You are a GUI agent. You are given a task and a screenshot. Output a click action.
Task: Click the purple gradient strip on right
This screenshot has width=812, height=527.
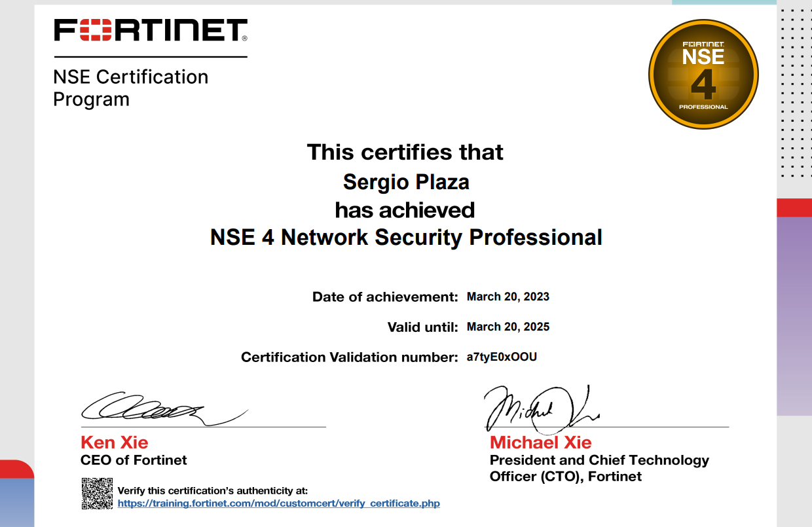(794, 314)
